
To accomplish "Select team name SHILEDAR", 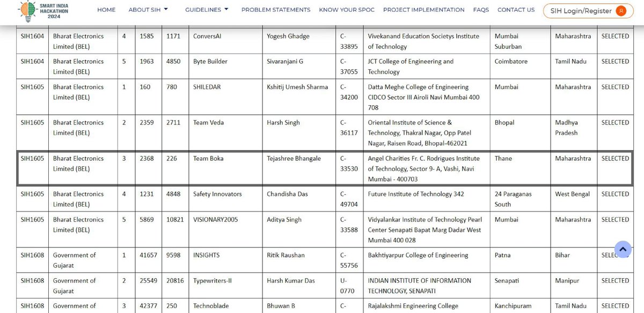I will click(207, 86).
